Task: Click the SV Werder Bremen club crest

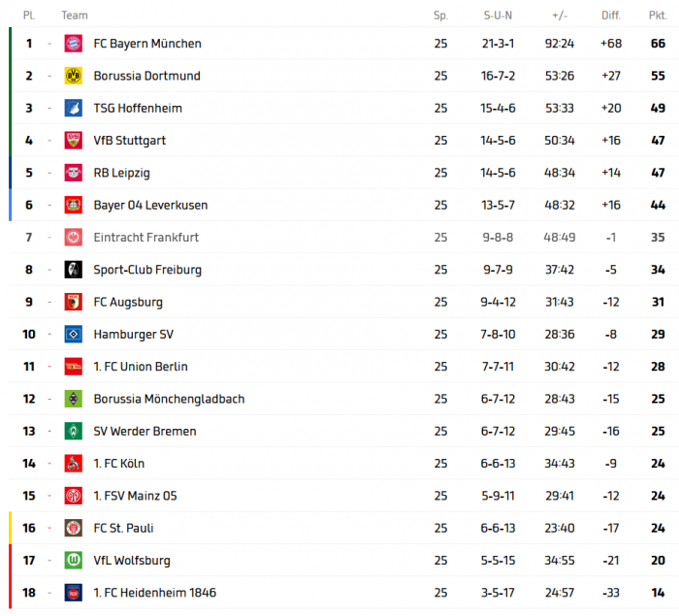Action: 73,432
